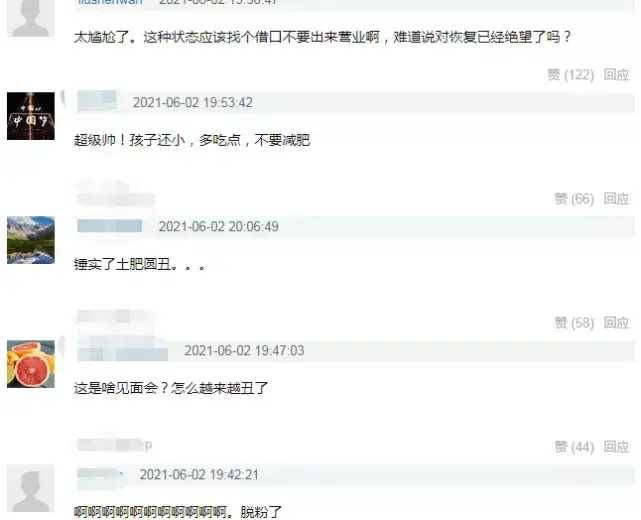
Task: Click 回应 beside 赞 (58)
Action: click(616, 323)
